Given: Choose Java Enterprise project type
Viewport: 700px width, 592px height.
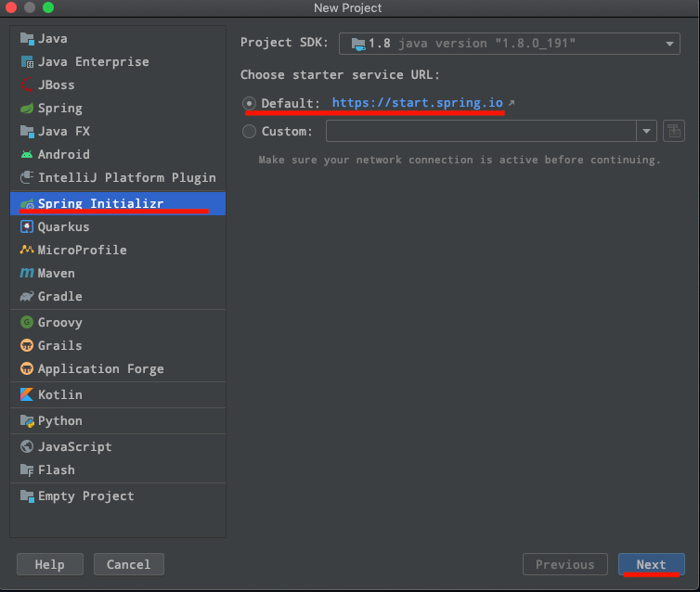Looking at the screenshot, I should pos(118,62).
